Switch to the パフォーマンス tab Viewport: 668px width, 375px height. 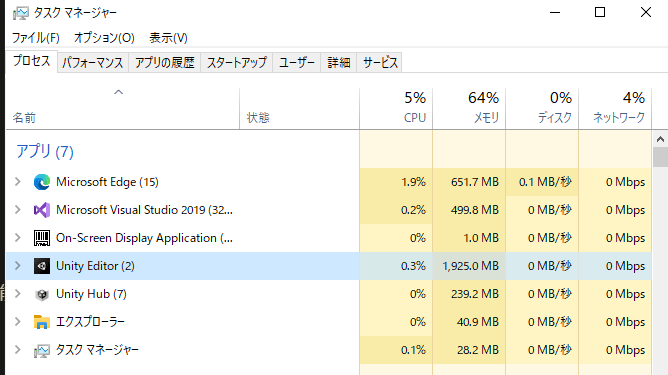92,63
